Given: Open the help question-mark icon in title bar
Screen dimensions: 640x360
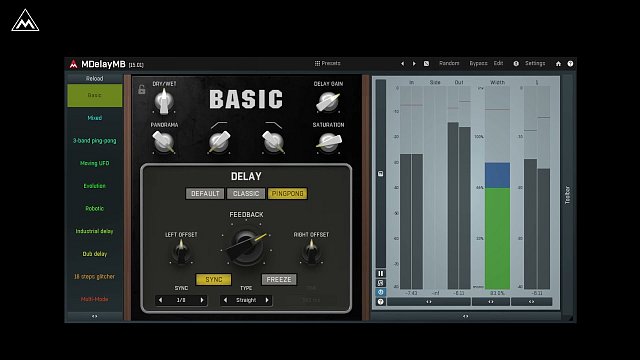Looking at the screenshot, I should [x=570, y=64].
